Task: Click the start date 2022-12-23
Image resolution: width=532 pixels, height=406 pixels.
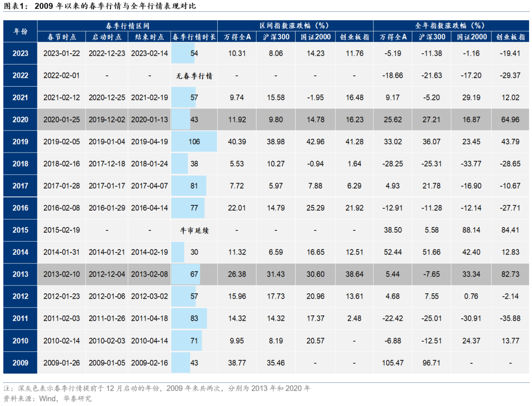Action: [x=107, y=53]
